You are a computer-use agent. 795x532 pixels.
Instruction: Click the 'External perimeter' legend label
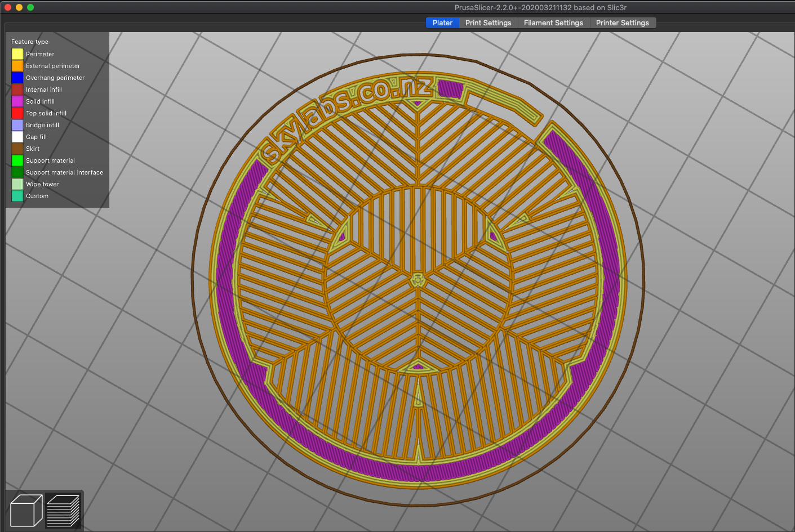53,66
